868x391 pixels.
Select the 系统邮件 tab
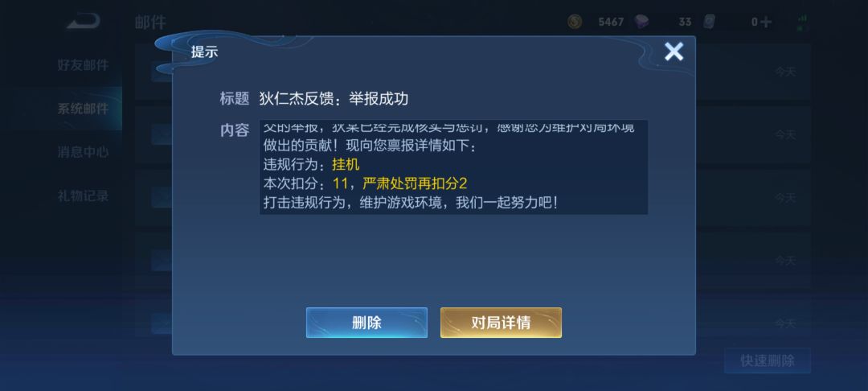83,109
